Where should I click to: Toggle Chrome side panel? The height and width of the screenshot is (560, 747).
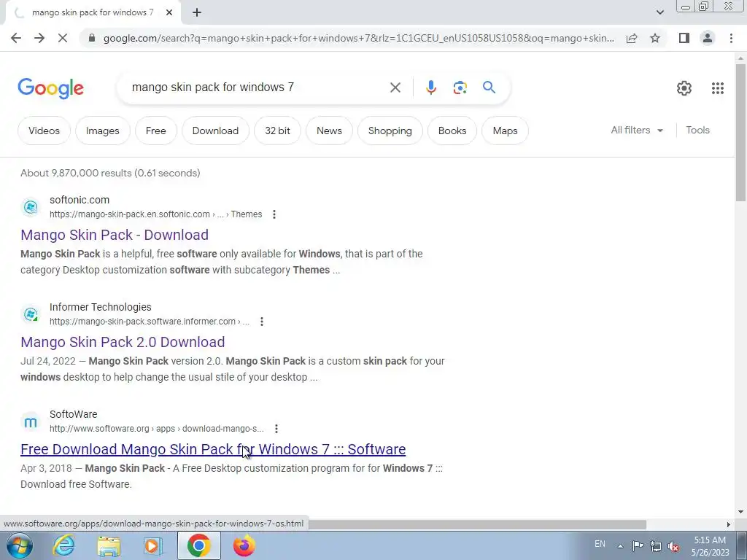coord(684,38)
